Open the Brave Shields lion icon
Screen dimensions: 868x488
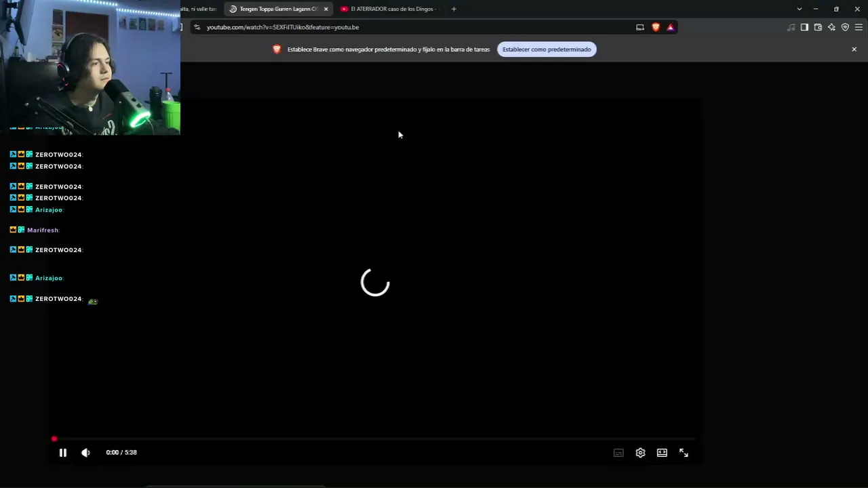point(656,27)
